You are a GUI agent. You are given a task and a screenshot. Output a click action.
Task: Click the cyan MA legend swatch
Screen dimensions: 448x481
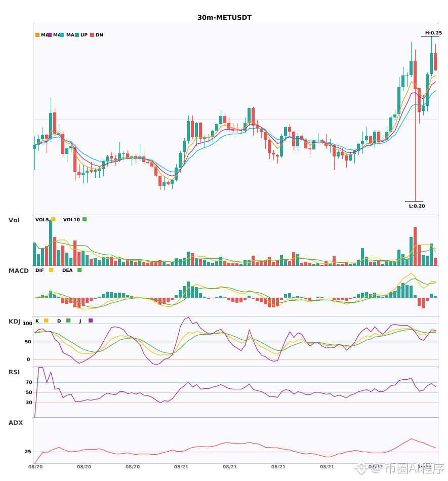click(x=62, y=35)
